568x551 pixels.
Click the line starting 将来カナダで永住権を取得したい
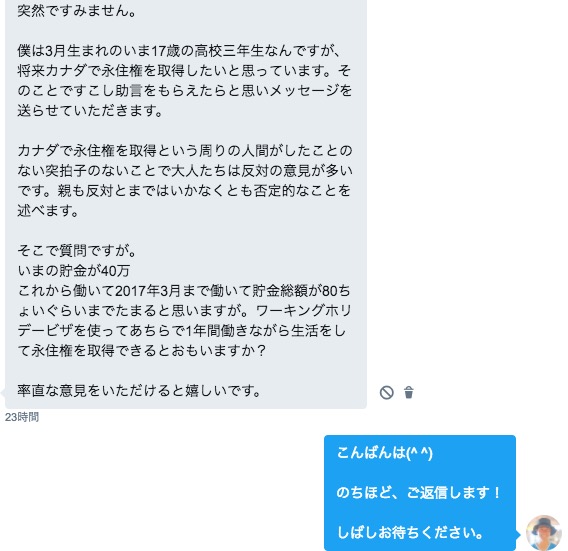[184, 71]
